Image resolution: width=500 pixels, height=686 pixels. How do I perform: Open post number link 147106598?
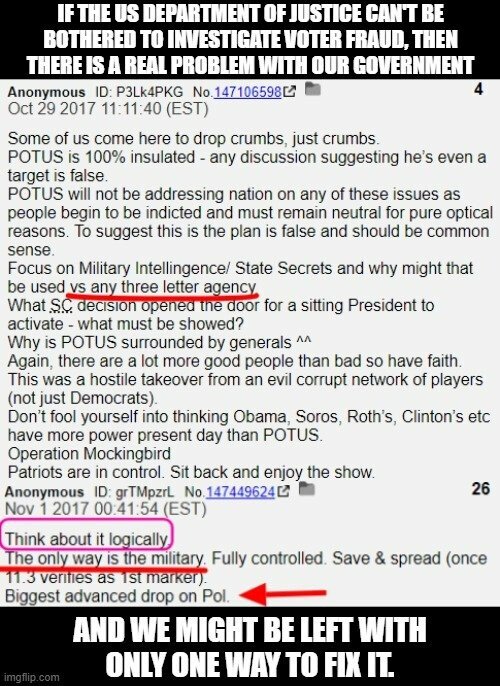(247, 92)
